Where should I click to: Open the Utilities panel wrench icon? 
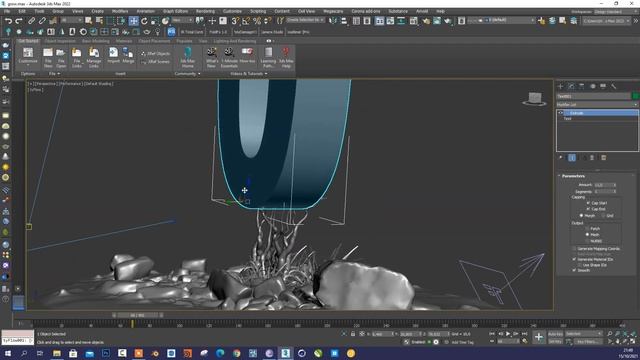pyautogui.click(x=613, y=86)
